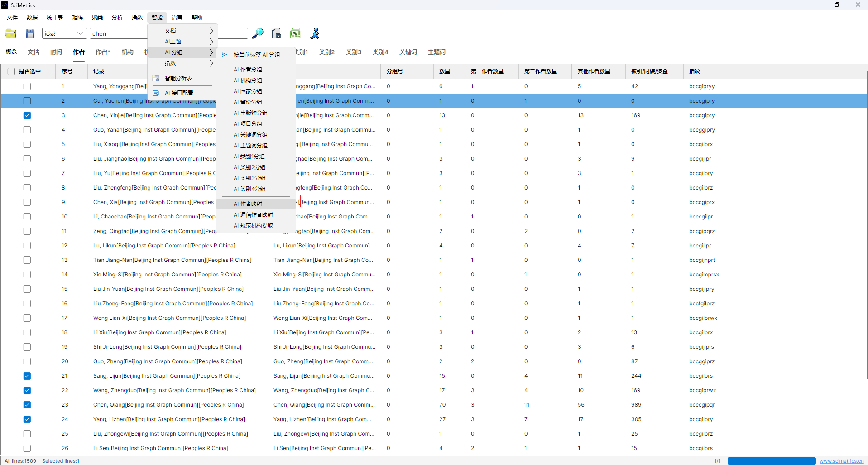Expand the AI主题 submenu
This screenshot has width=868, height=465.
coord(183,42)
